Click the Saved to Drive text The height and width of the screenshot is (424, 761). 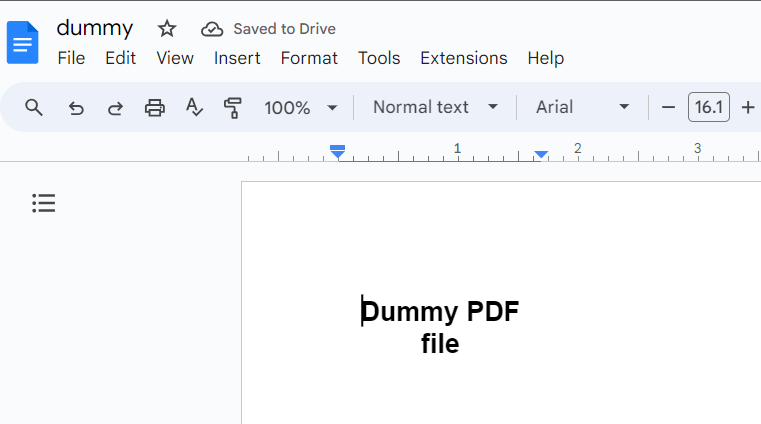coord(284,29)
